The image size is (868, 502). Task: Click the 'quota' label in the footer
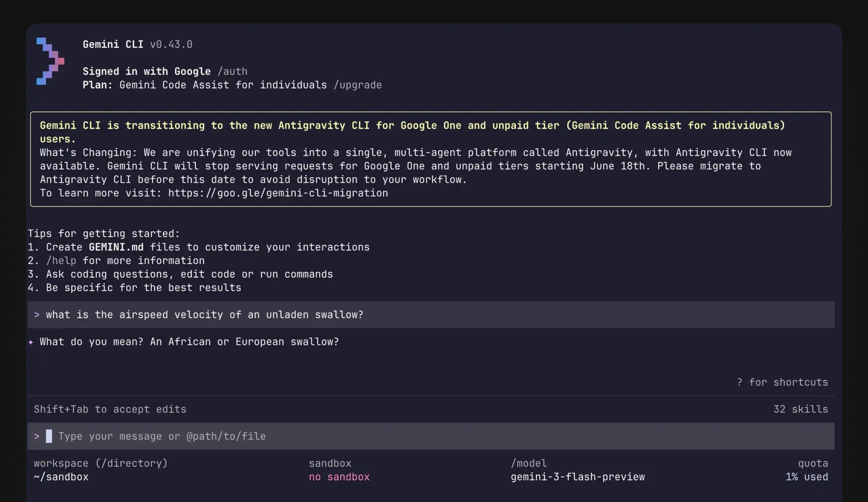[x=813, y=463]
